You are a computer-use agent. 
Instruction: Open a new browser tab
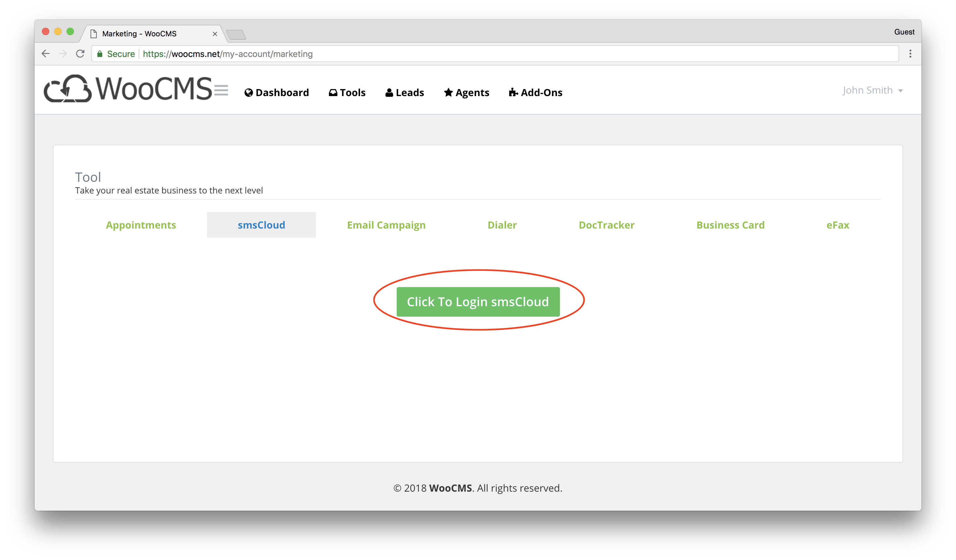236,34
